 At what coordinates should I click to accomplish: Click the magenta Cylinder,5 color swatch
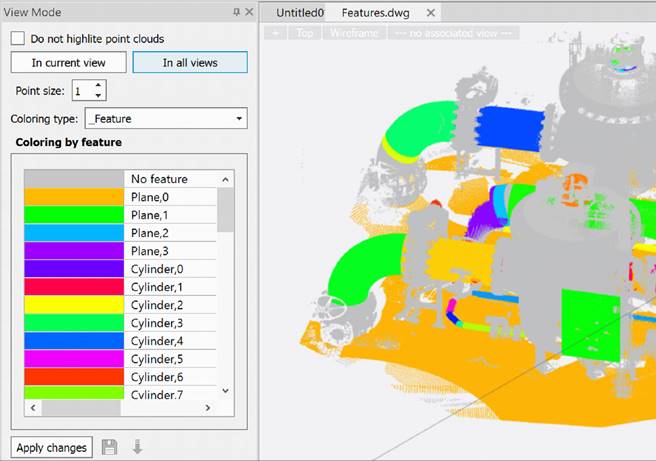click(74, 359)
